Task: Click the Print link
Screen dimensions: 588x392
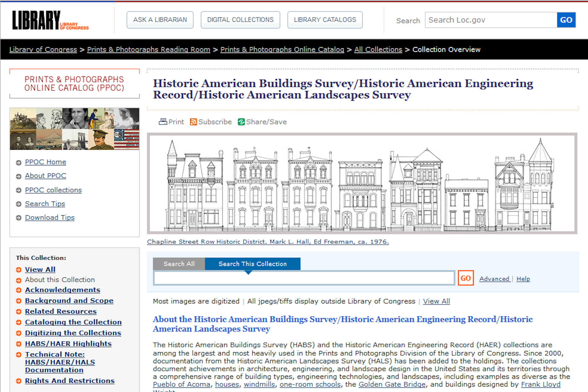Action: (176, 122)
